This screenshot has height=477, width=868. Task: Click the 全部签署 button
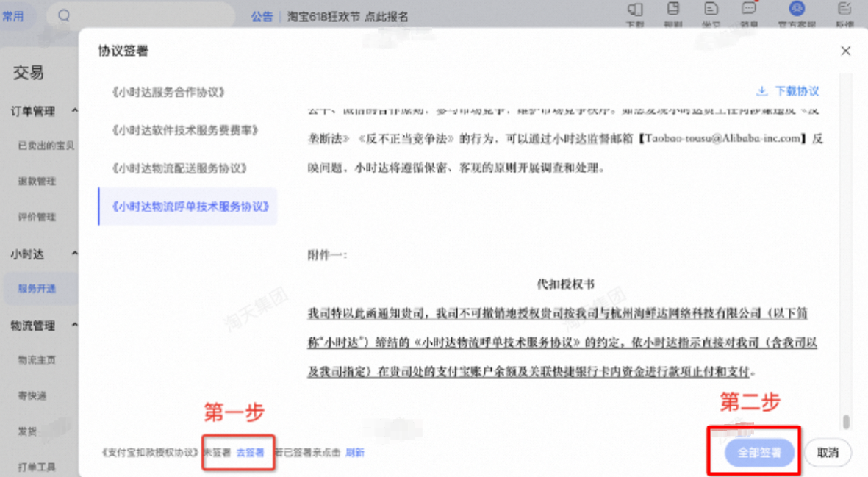(x=759, y=453)
